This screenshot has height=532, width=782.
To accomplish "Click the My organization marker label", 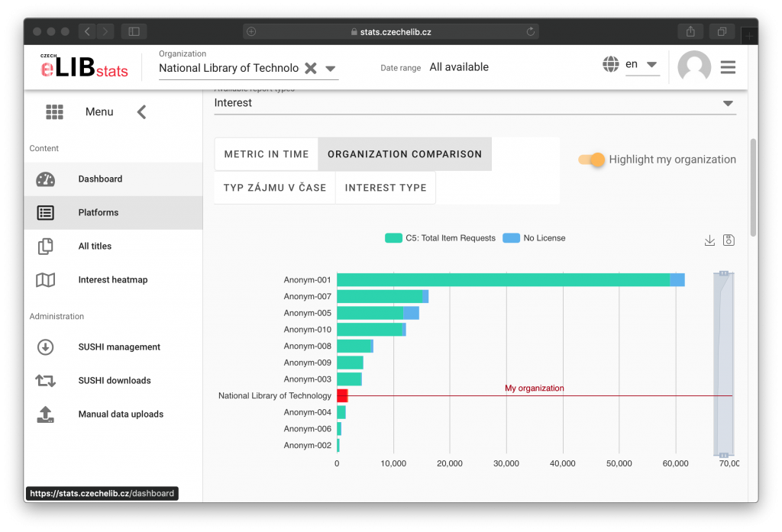I will click(534, 389).
